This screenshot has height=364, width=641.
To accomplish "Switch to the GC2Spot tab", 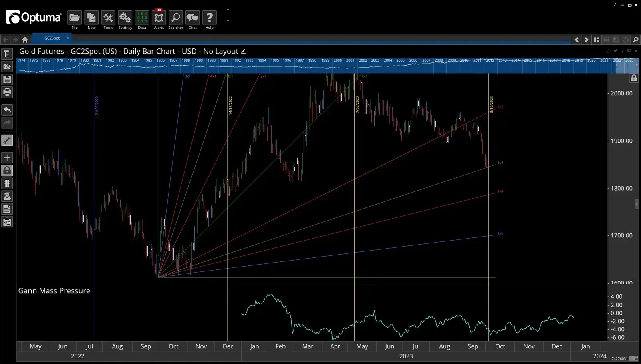I will tap(52, 38).
